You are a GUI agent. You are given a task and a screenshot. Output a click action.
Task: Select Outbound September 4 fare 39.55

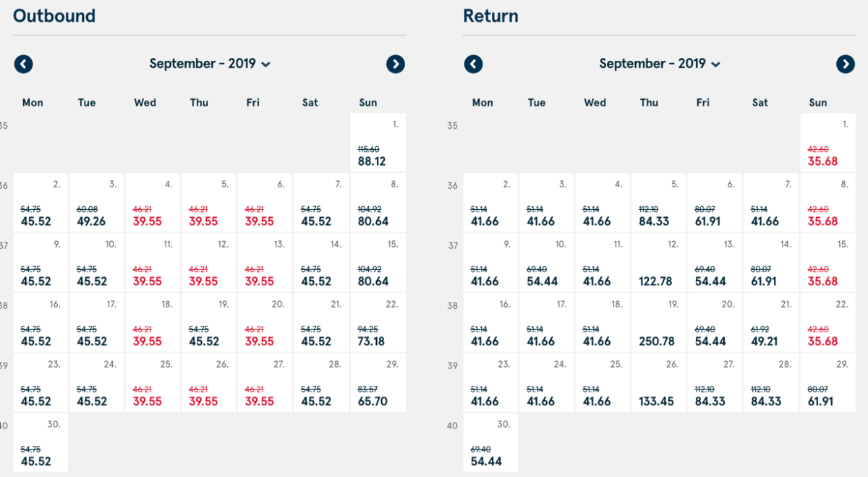tap(153, 203)
